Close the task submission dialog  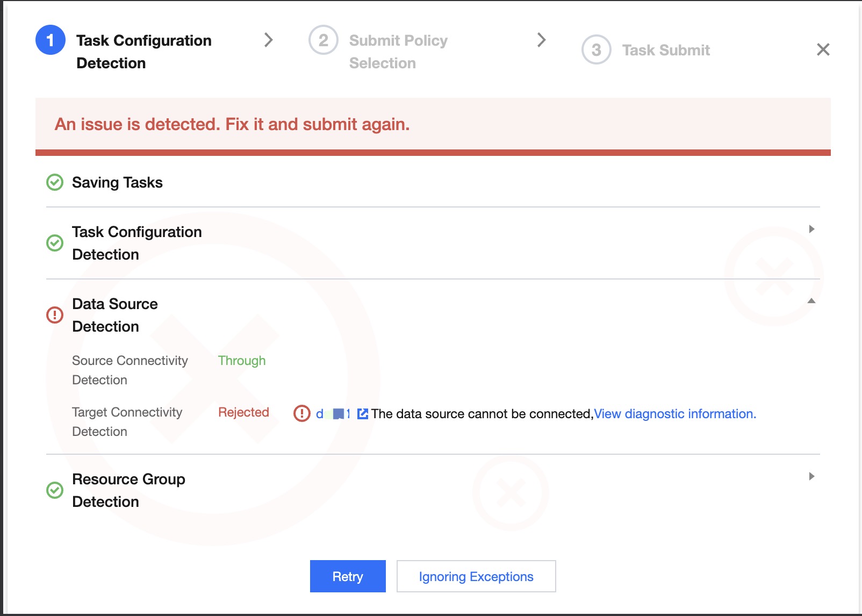pyautogui.click(x=823, y=49)
